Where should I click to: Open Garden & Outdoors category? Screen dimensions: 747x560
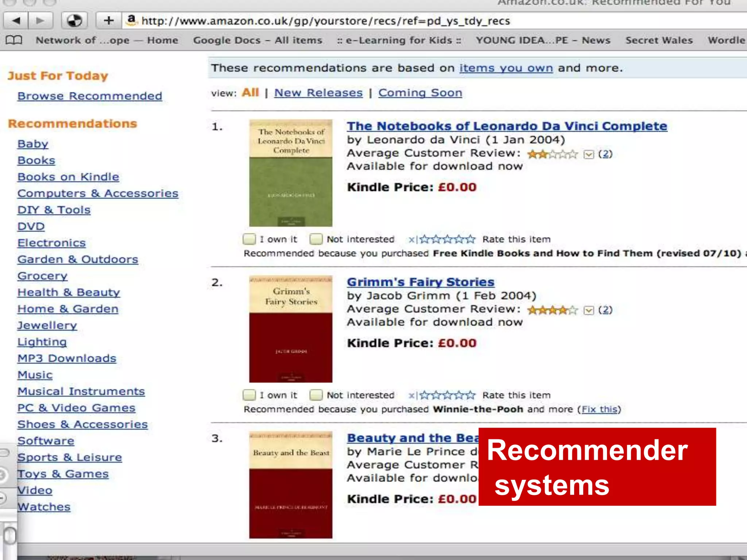point(78,259)
